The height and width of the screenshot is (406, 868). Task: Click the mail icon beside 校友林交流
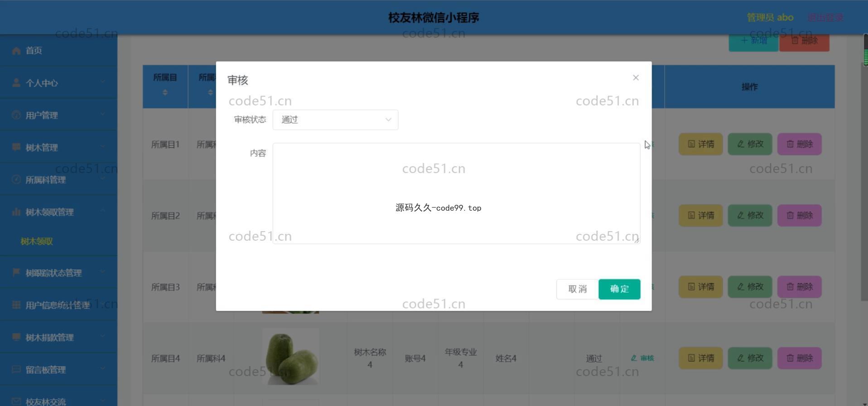coord(16,401)
